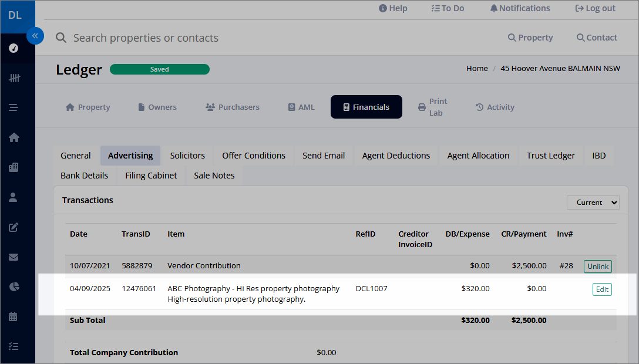Unlink the Vendor Contribution transaction
Screen dimensions: 639x364
tap(598, 267)
